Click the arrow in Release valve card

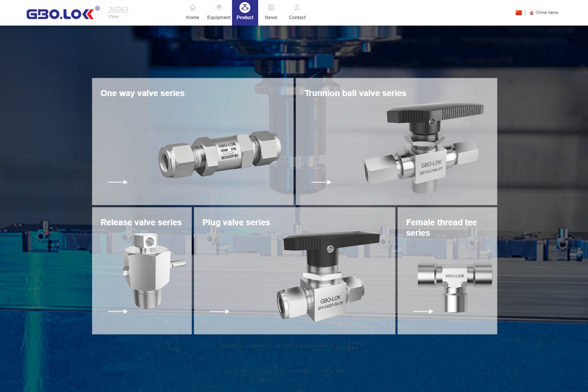pos(118,311)
